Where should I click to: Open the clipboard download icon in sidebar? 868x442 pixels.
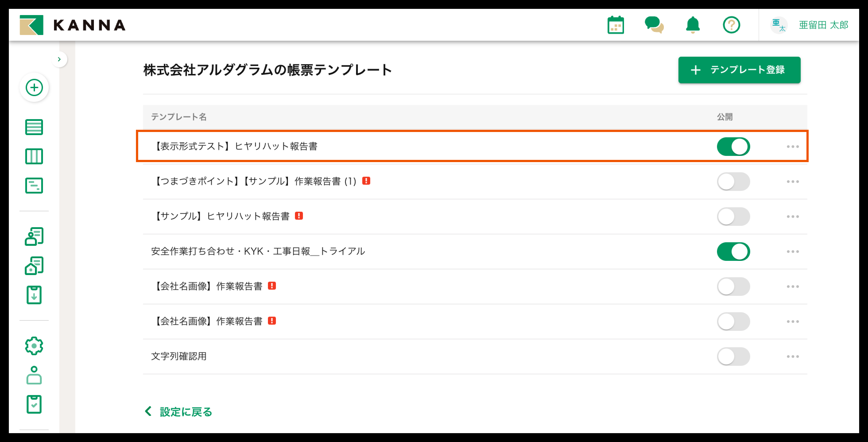(x=34, y=295)
